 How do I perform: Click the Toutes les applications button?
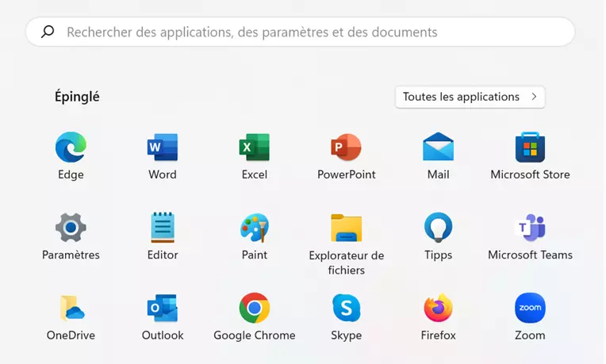click(470, 97)
